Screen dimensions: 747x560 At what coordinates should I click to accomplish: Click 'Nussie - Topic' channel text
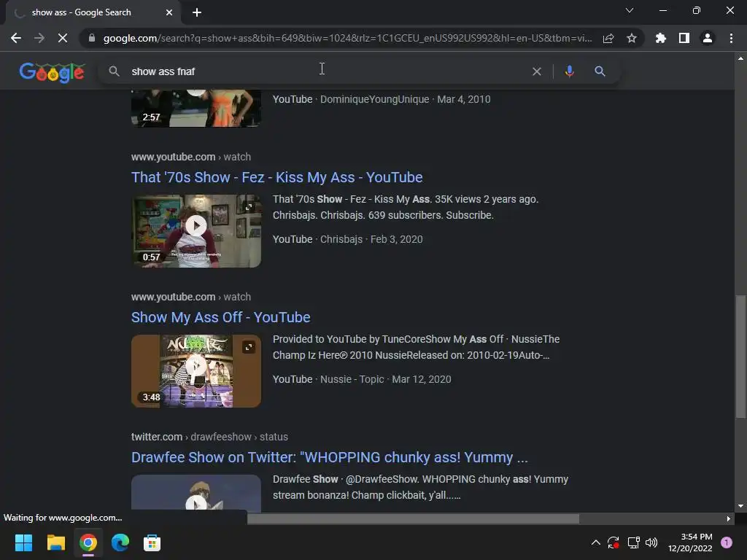click(x=352, y=379)
